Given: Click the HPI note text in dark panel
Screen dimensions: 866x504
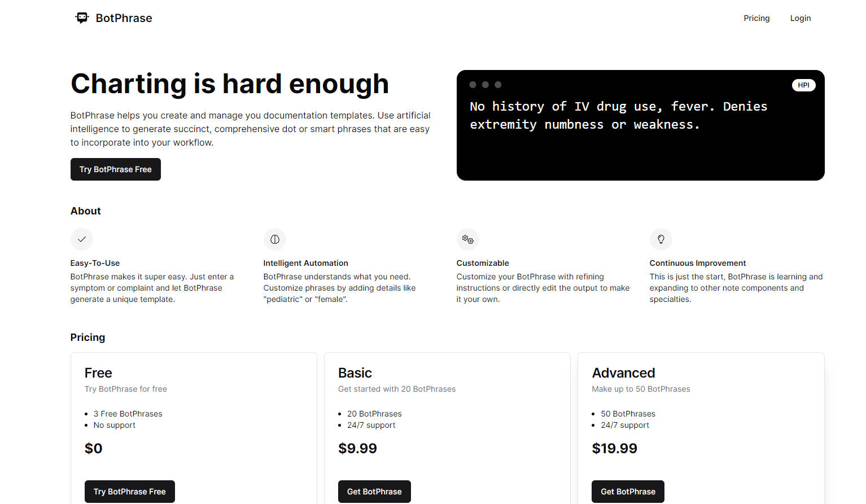Looking at the screenshot, I should 619,115.
